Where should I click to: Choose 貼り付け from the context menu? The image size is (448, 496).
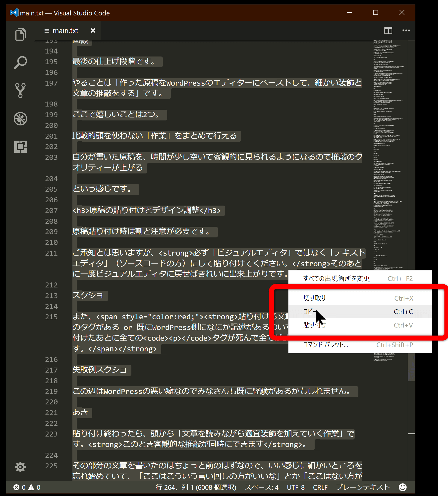[360, 325]
